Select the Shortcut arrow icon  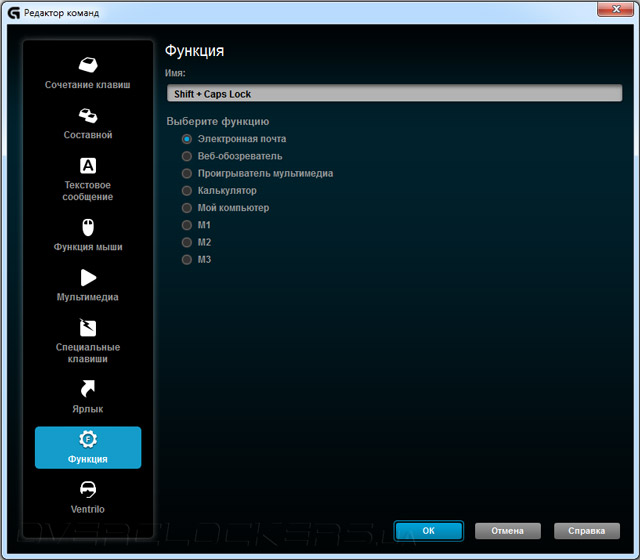pyautogui.click(x=88, y=389)
